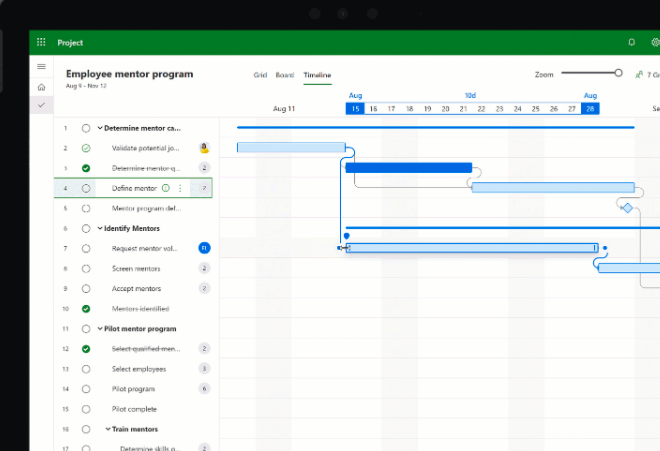Uncheck completed Mentors identified task

pyautogui.click(x=86, y=309)
